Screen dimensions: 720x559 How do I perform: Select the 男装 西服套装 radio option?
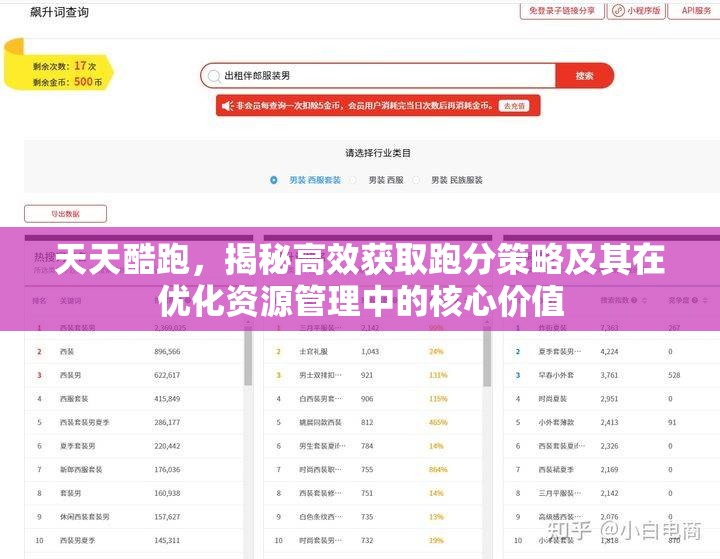click(274, 180)
